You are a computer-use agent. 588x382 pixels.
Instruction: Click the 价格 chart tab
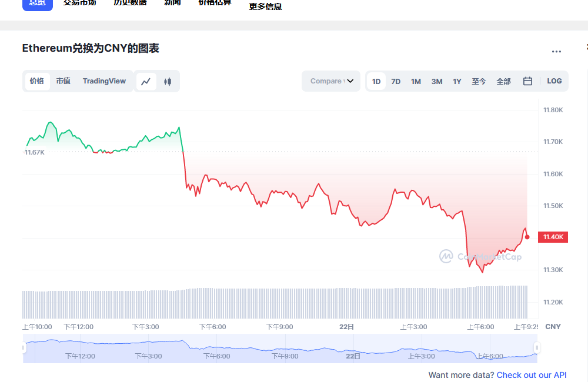pos(37,81)
